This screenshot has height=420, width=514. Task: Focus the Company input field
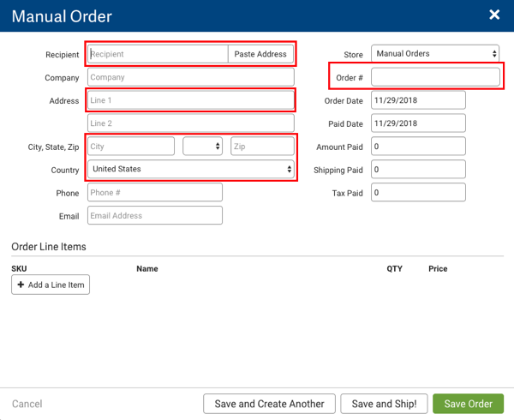pyautogui.click(x=190, y=77)
